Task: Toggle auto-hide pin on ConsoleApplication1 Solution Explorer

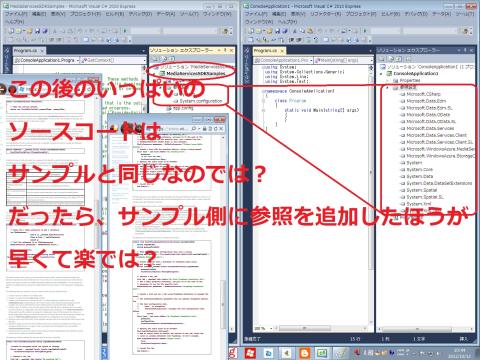Action: pos(465,50)
